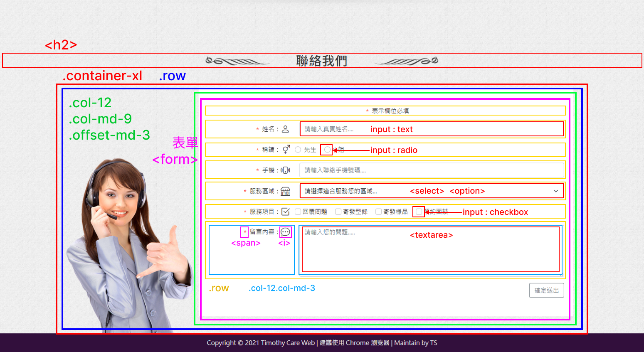This screenshot has width=644, height=352.
Task: Click the chat bubble icon beside 留言內容
Action: 285,232
